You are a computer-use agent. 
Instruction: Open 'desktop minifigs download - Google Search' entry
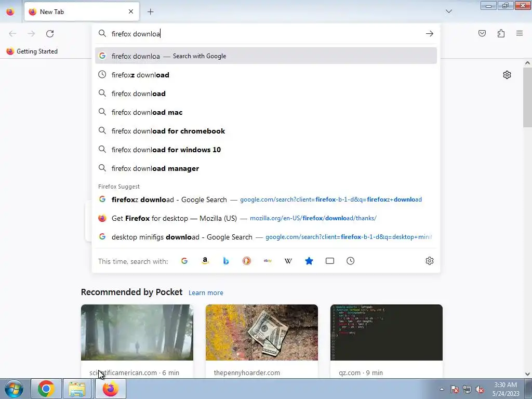pyautogui.click(x=266, y=237)
